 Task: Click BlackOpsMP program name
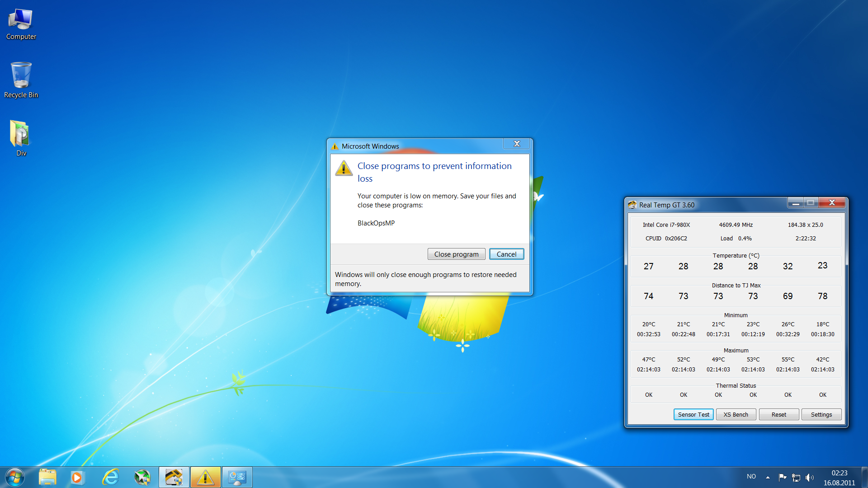(x=376, y=223)
